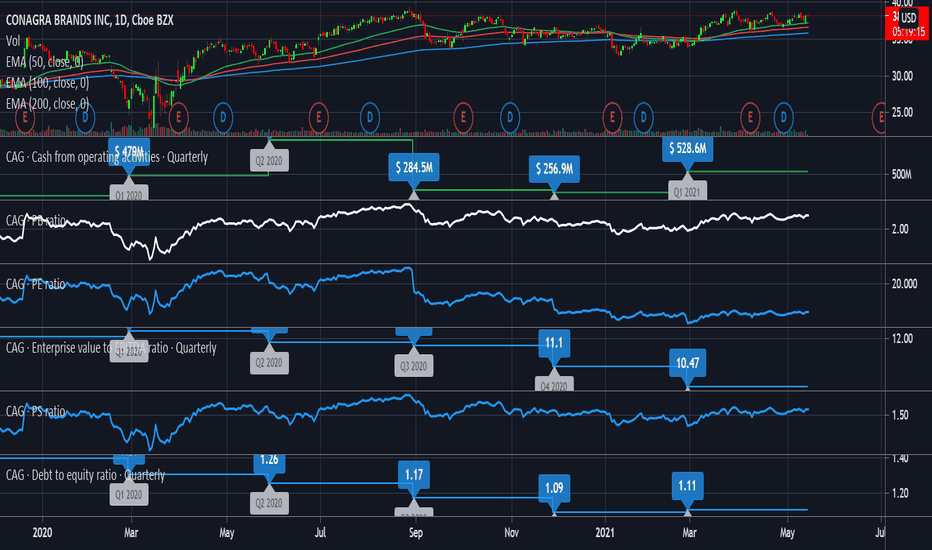Click the 30.00 price axis label
The width and height of the screenshot is (932, 550).
point(901,76)
